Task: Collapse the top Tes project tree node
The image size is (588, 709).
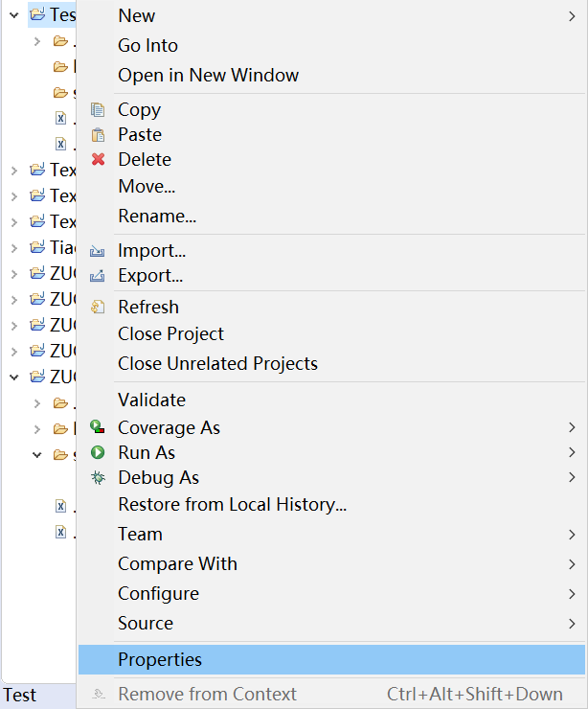Action: pos(14,15)
